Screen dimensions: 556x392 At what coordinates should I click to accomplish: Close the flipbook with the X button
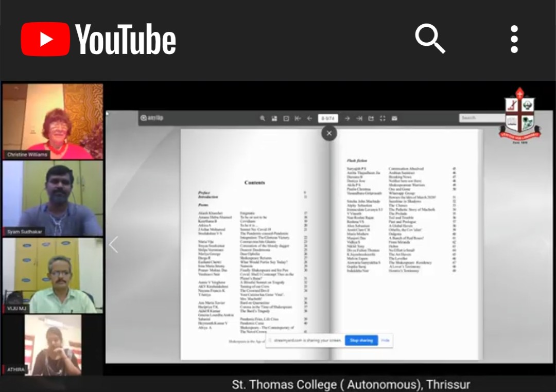point(329,133)
